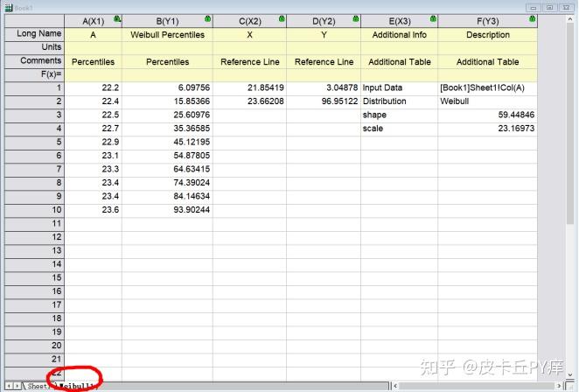Click the Description long name cell
The width and height of the screenshot is (579, 392).
(x=487, y=35)
